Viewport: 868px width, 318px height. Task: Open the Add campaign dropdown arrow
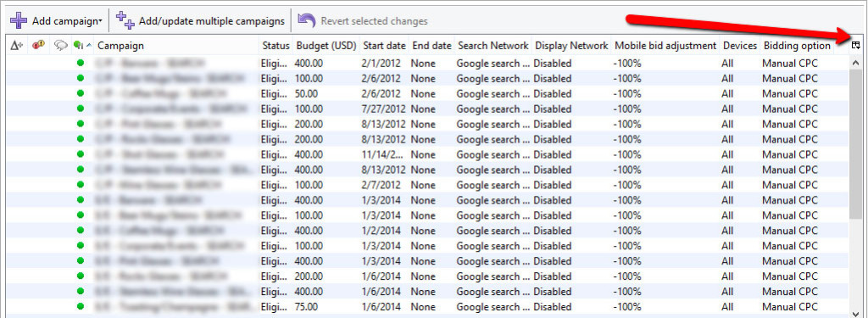click(x=101, y=21)
